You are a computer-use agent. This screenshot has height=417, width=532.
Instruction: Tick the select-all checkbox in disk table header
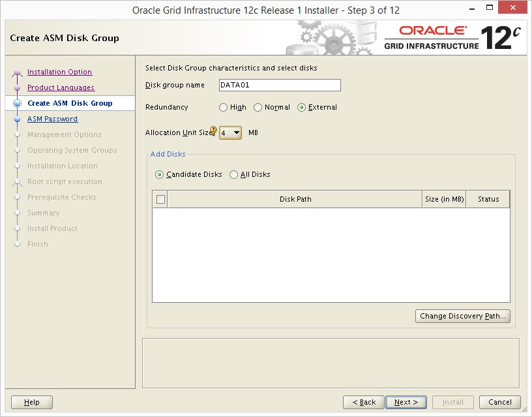[161, 199]
